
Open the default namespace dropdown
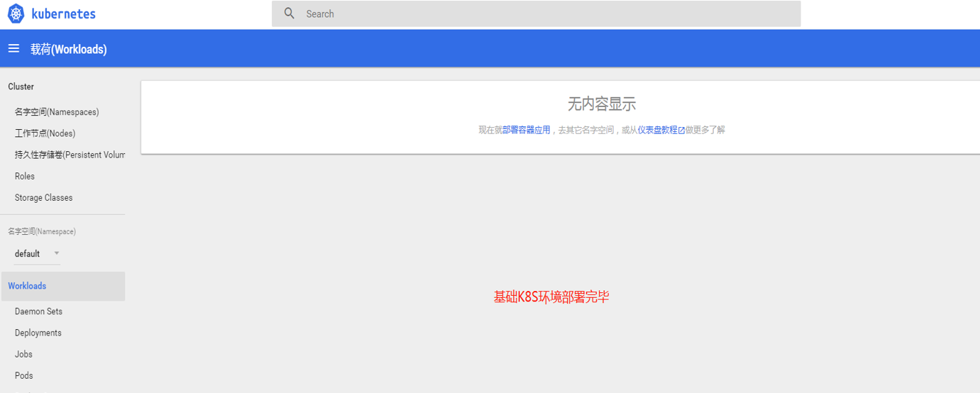point(37,253)
